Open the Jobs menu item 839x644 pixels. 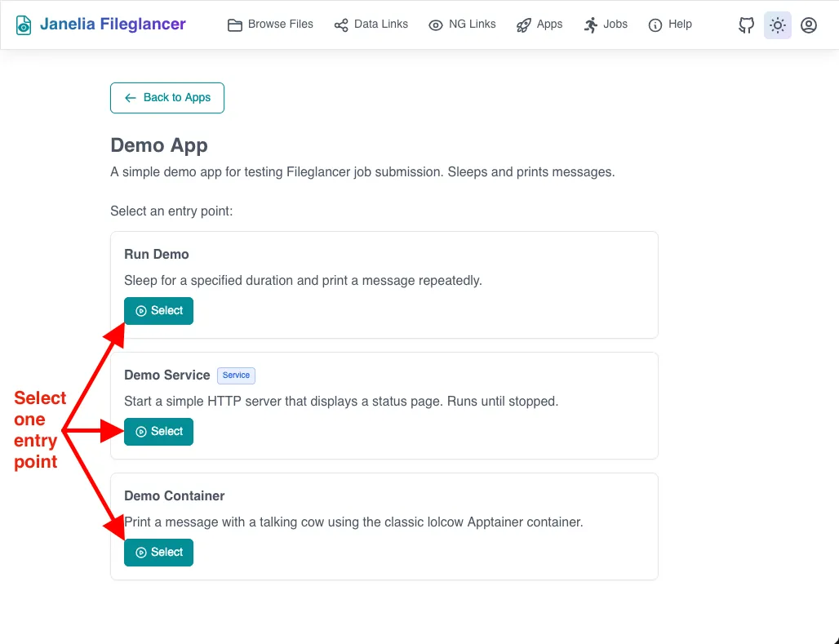click(615, 24)
